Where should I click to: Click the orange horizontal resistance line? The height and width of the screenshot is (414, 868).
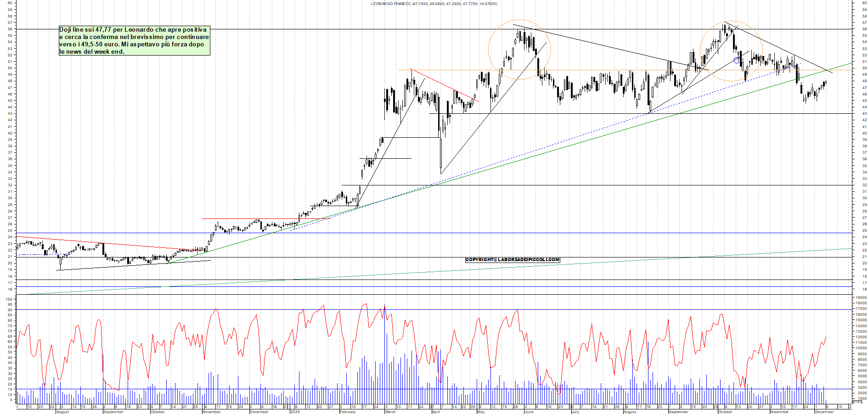[574, 70]
